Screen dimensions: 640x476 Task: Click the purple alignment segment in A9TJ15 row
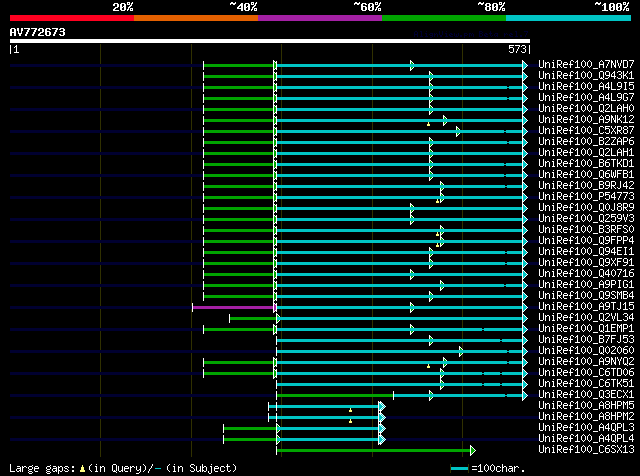(233, 307)
